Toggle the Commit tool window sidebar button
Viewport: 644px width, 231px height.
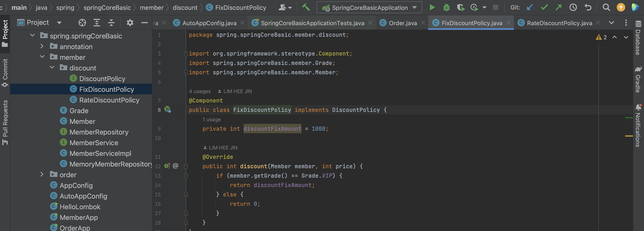(x=5, y=73)
